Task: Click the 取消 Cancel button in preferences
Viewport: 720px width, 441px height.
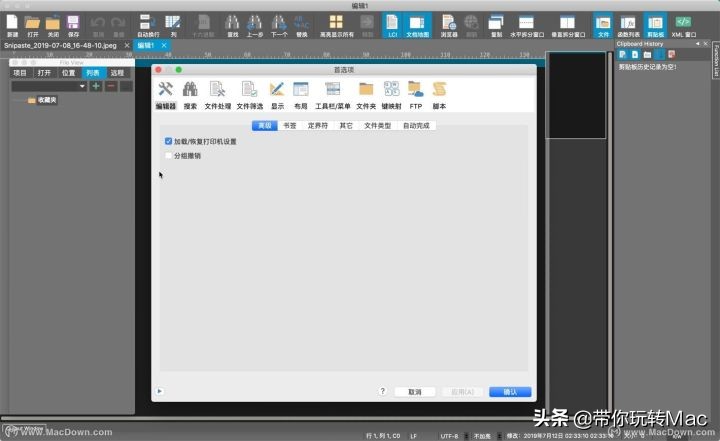Action: [x=415, y=392]
